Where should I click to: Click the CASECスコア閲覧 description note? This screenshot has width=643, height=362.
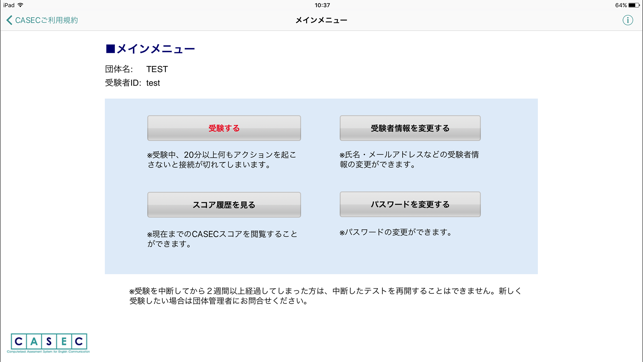pos(222,239)
